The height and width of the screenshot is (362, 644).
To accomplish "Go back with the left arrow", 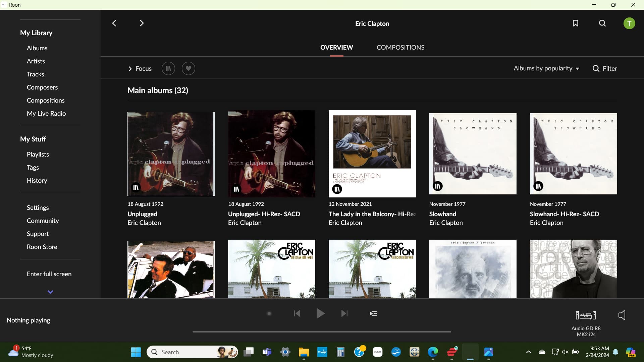I will pyautogui.click(x=114, y=23).
